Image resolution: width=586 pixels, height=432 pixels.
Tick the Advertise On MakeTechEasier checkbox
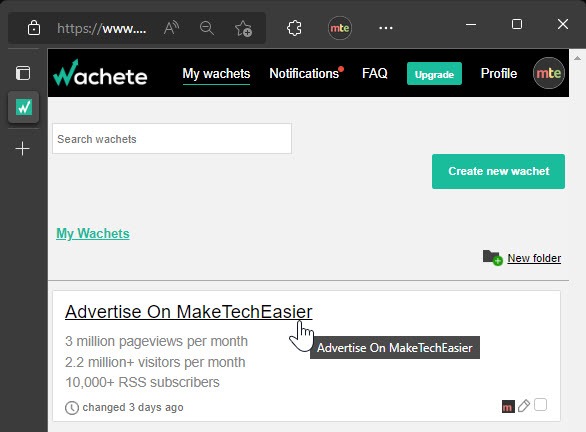[x=540, y=405]
